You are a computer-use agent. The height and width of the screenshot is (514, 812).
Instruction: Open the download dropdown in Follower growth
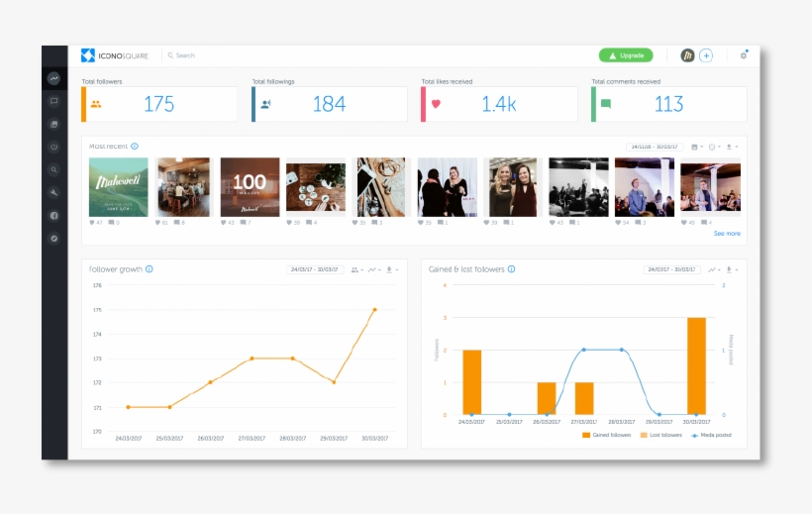(392, 269)
